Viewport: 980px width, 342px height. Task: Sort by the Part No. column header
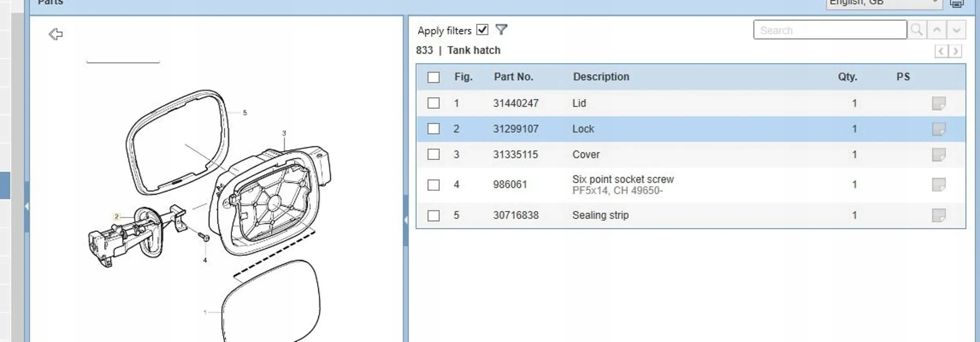(x=514, y=77)
